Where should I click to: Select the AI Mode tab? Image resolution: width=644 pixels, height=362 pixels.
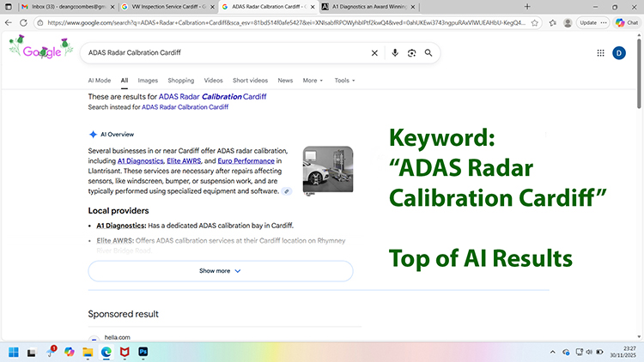pos(100,81)
